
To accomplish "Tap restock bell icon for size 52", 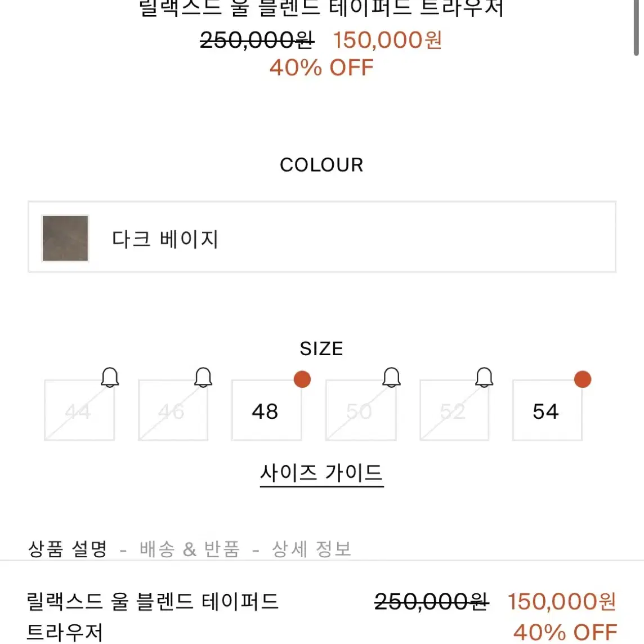I will (x=484, y=377).
